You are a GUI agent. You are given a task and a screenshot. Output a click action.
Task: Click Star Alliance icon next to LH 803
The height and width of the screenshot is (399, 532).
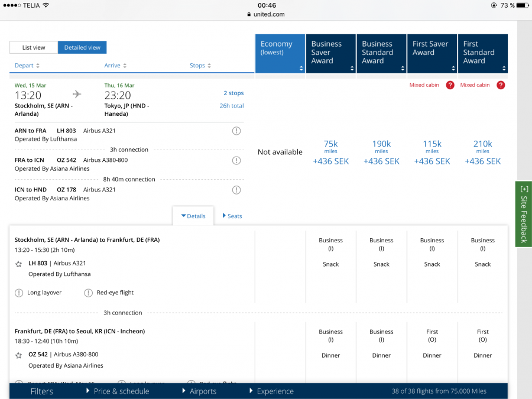[19, 264]
